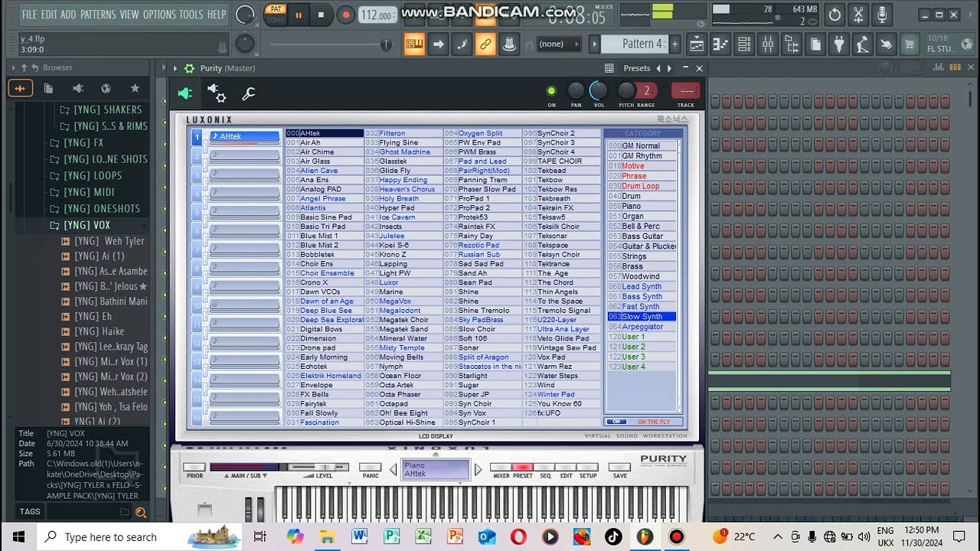980x551 pixels.
Task: Open Microsoft Word from the taskbar
Action: [x=360, y=536]
